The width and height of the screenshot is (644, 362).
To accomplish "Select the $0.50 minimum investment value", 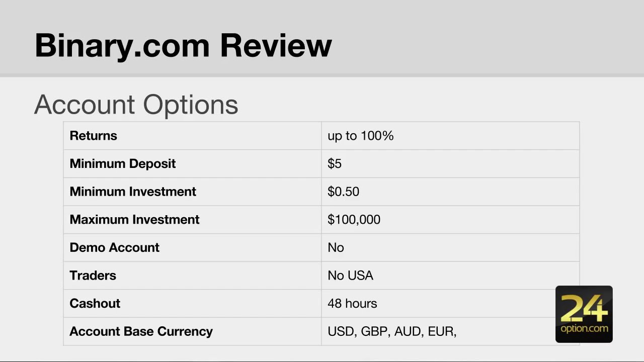I will pos(343,192).
